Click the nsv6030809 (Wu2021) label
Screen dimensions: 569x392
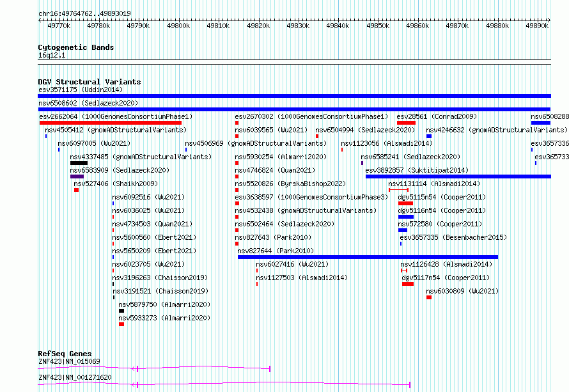(462, 291)
